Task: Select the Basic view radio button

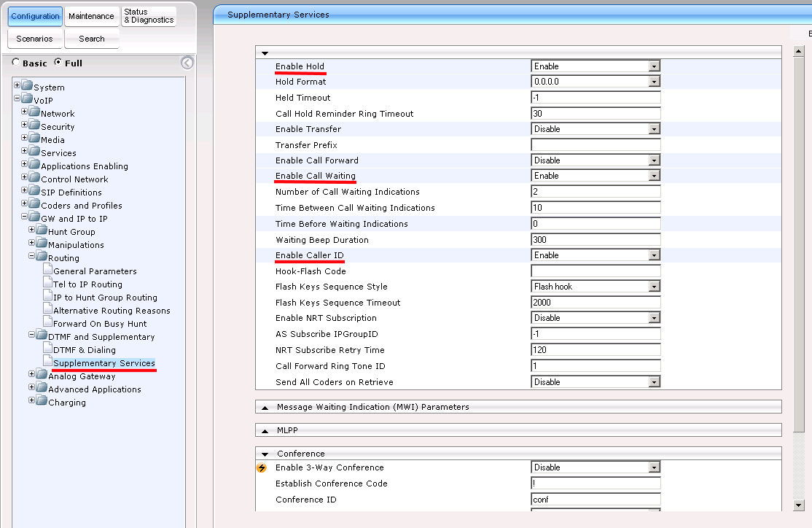Action: [16, 63]
